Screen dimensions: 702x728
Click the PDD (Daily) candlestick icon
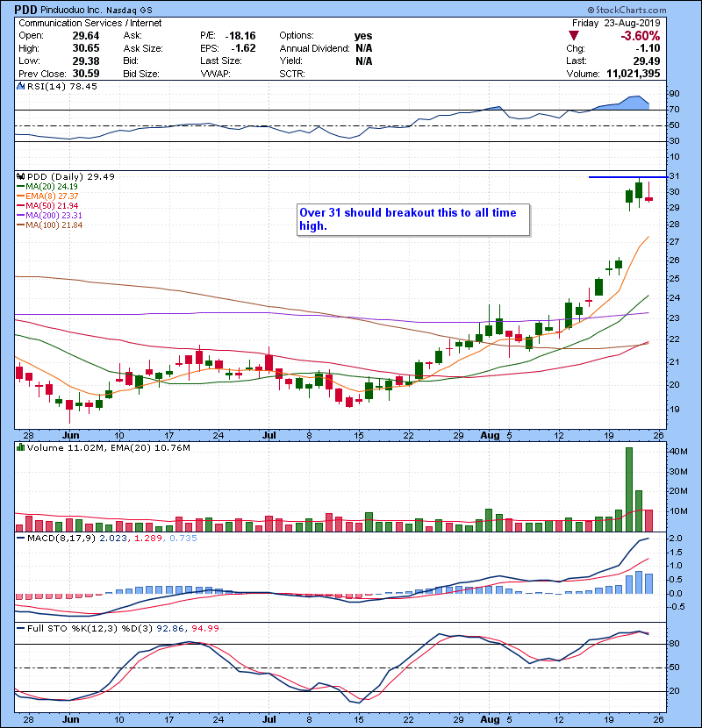(20, 176)
